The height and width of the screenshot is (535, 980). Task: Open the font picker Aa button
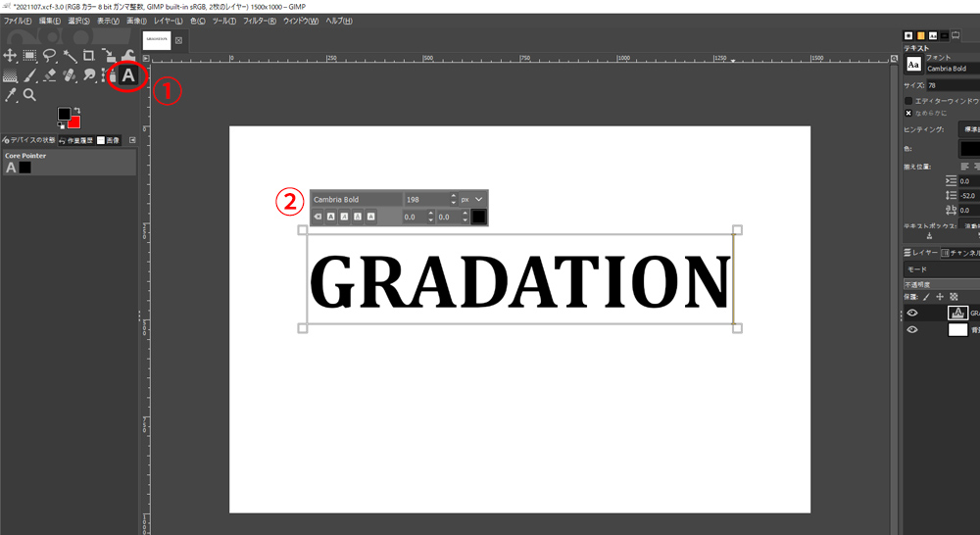point(913,65)
